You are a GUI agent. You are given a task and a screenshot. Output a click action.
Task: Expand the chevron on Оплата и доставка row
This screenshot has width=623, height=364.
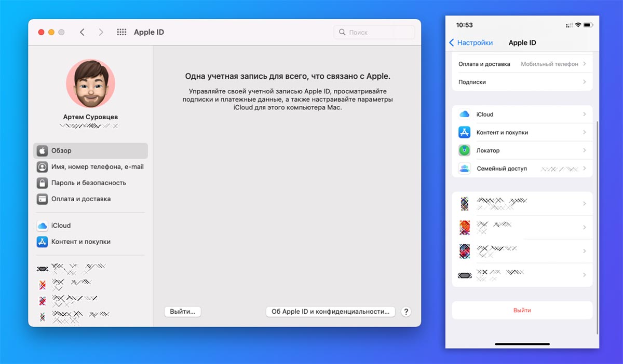(585, 64)
